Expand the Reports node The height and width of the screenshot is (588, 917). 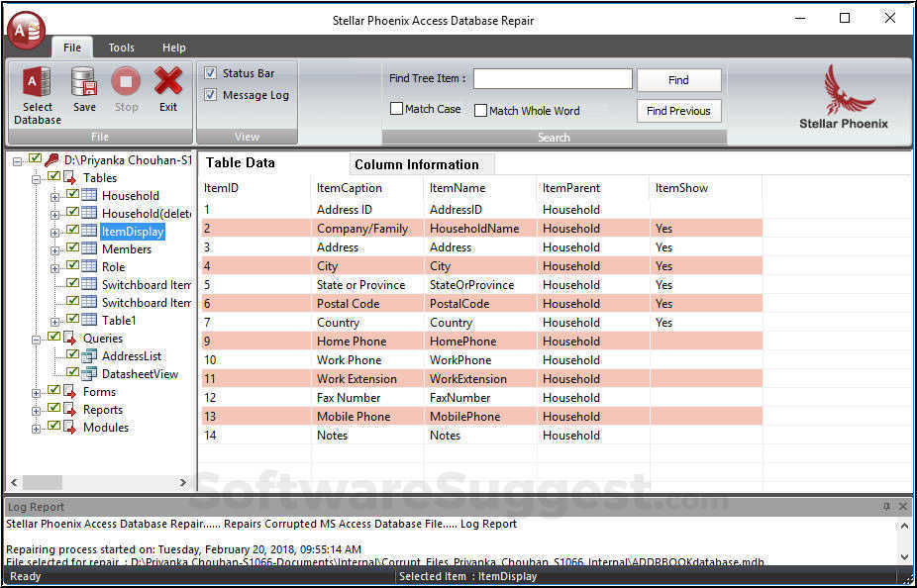point(37,412)
